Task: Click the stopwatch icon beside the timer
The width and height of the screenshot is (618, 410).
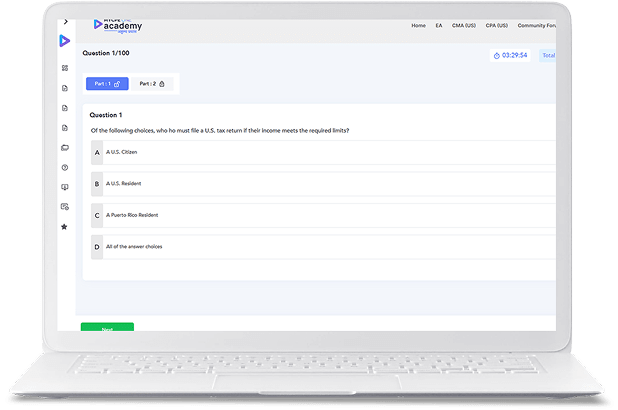Action: click(497, 56)
